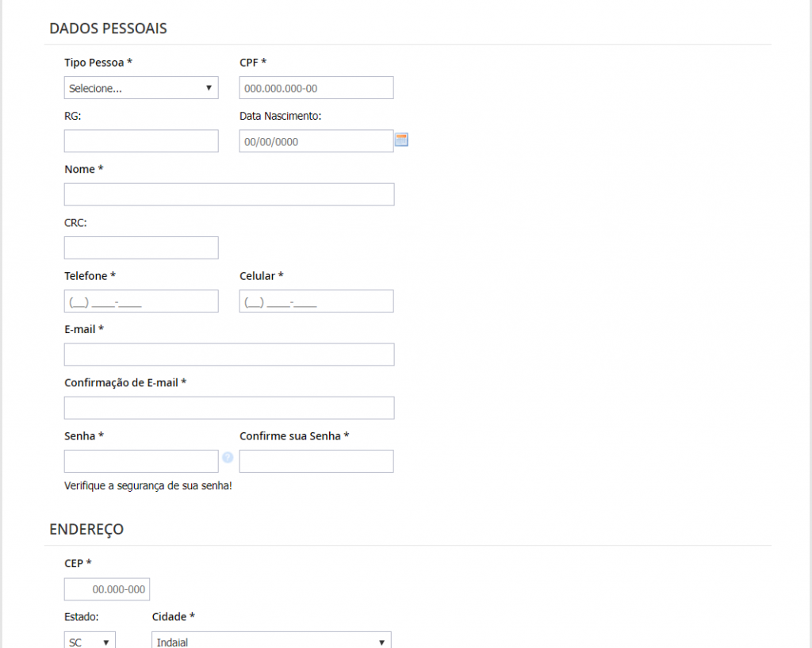Expand the Estado dropdown showing SC
This screenshot has height=648, width=812.
90,641
